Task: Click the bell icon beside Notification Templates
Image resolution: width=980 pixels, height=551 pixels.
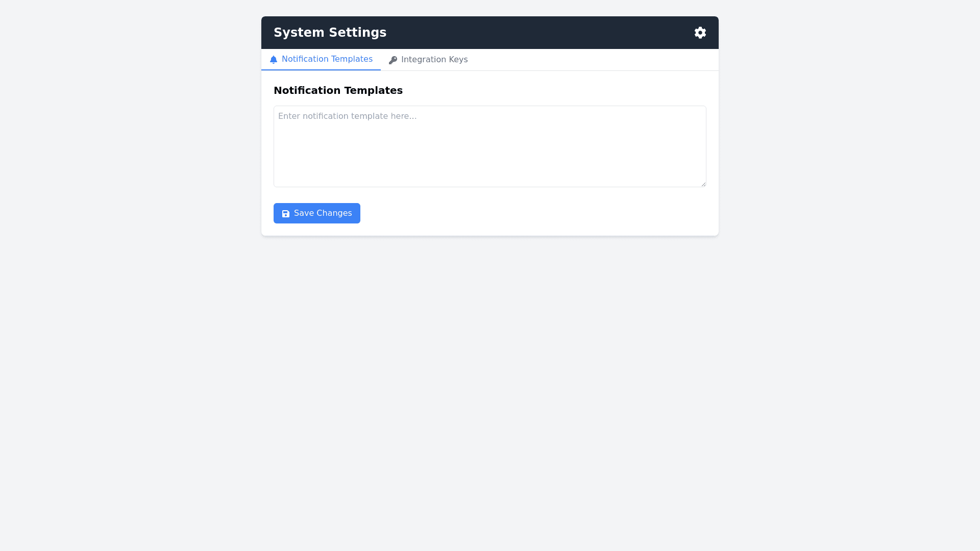Action: [274, 60]
